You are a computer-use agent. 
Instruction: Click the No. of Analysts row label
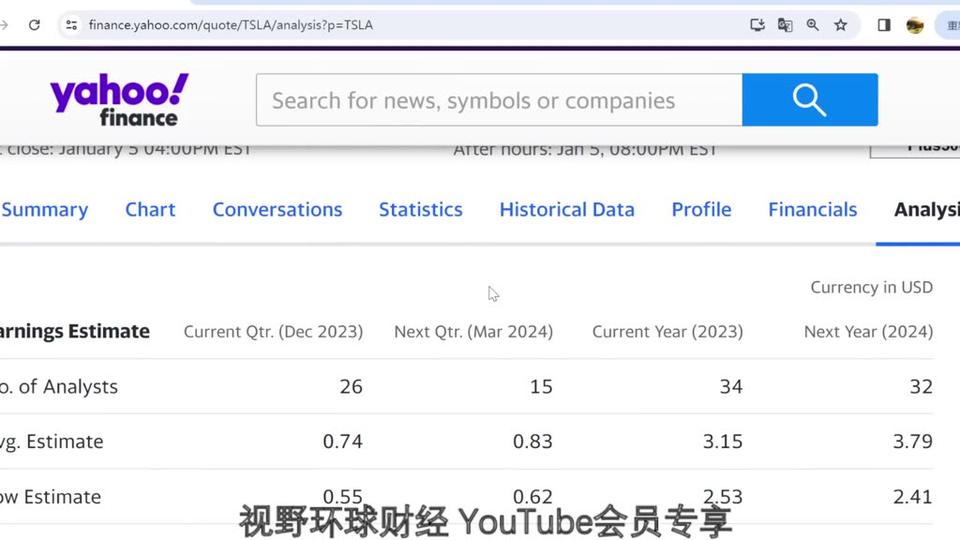click(x=59, y=387)
